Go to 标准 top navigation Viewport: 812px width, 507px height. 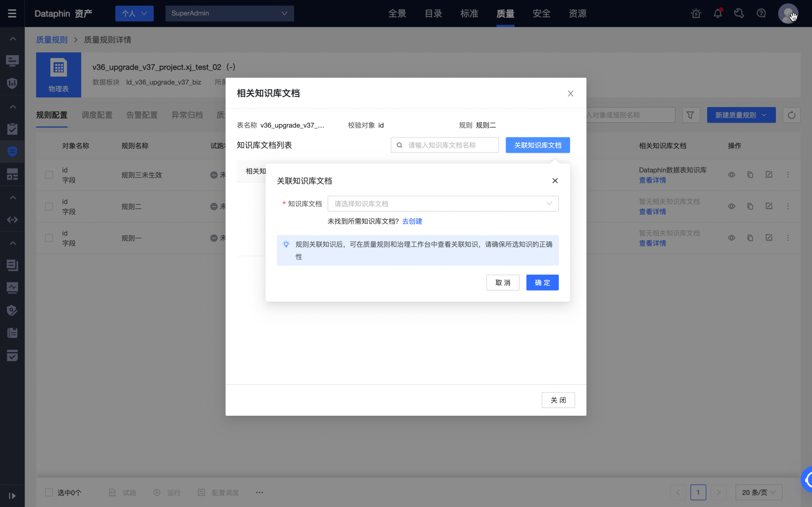pos(469,13)
